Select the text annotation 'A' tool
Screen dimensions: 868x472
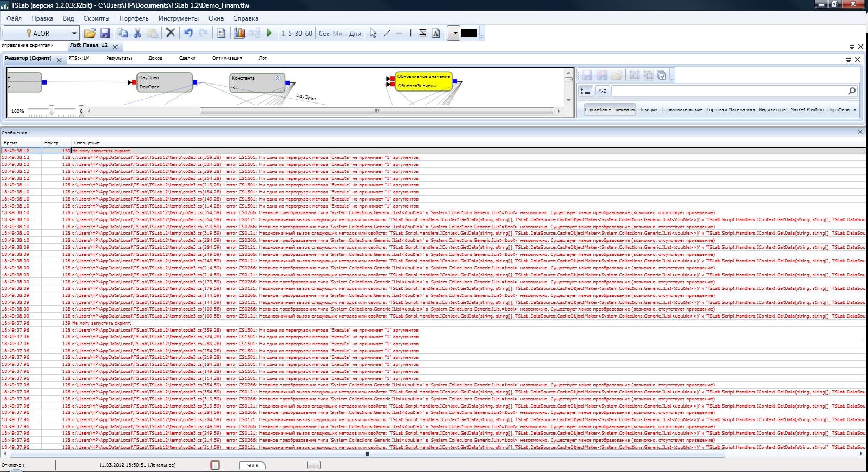[x=436, y=33]
